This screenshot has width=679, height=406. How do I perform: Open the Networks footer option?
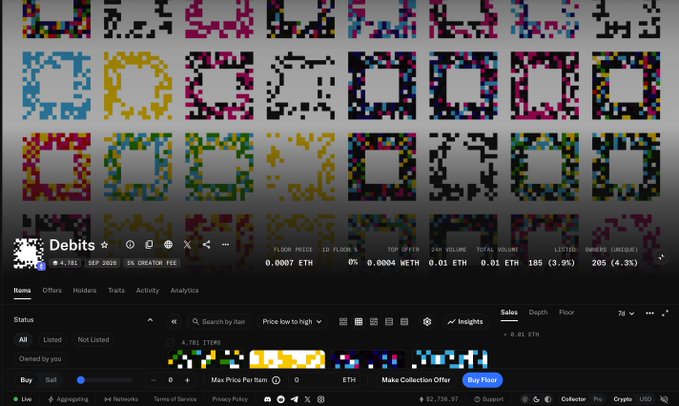coord(120,399)
